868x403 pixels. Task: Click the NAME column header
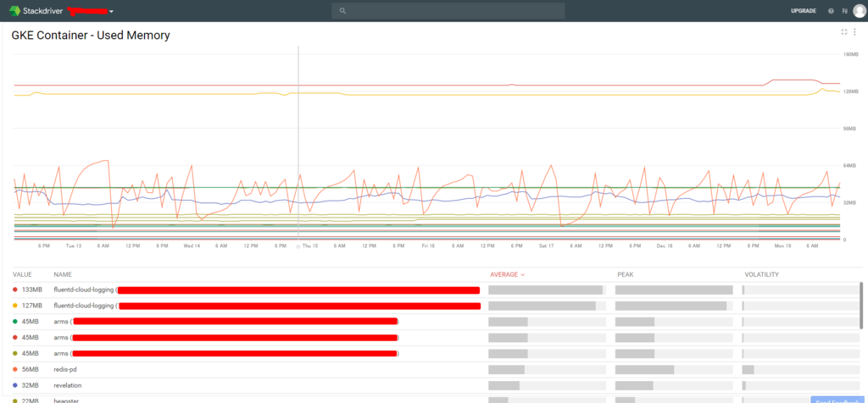[x=63, y=275]
